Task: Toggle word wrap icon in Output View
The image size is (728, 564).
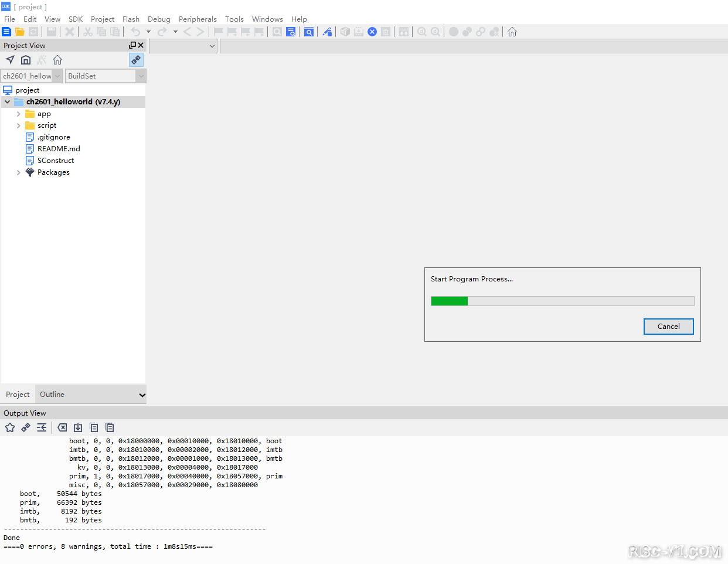Action: pos(42,427)
